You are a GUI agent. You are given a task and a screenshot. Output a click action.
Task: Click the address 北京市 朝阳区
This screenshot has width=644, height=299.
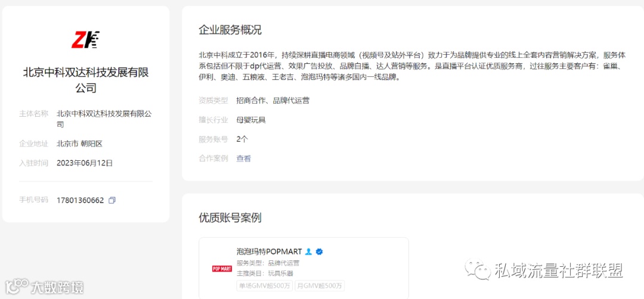(79, 144)
